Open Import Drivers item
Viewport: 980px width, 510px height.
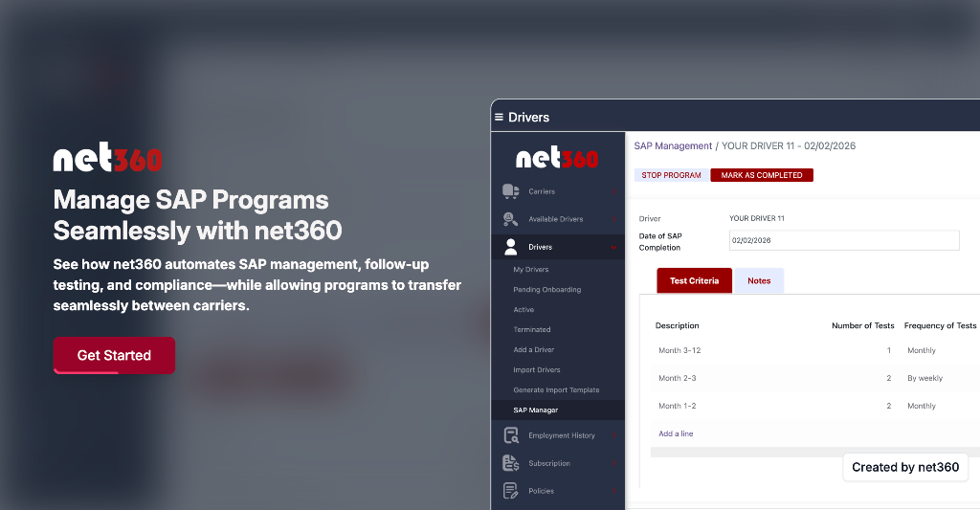coord(537,369)
